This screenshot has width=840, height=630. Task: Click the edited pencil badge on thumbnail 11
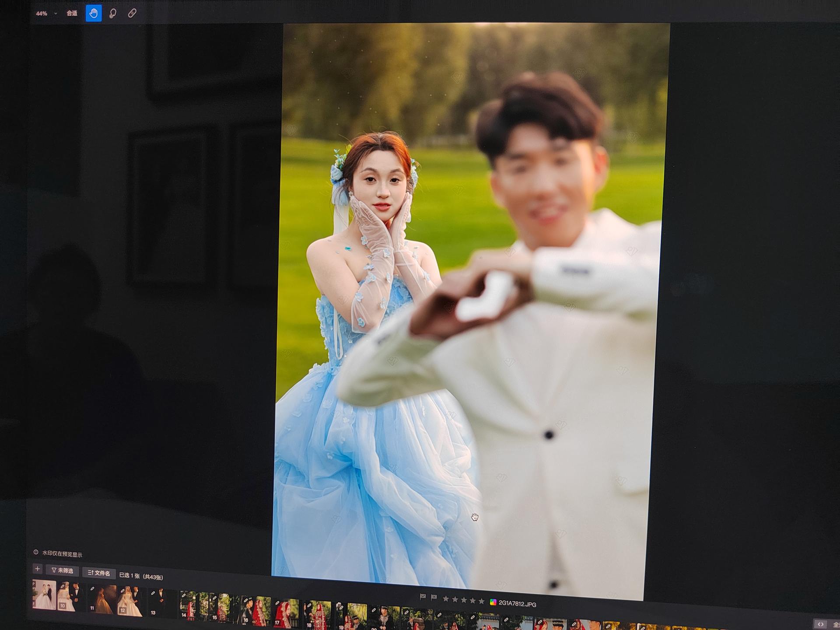coord(92,589)
